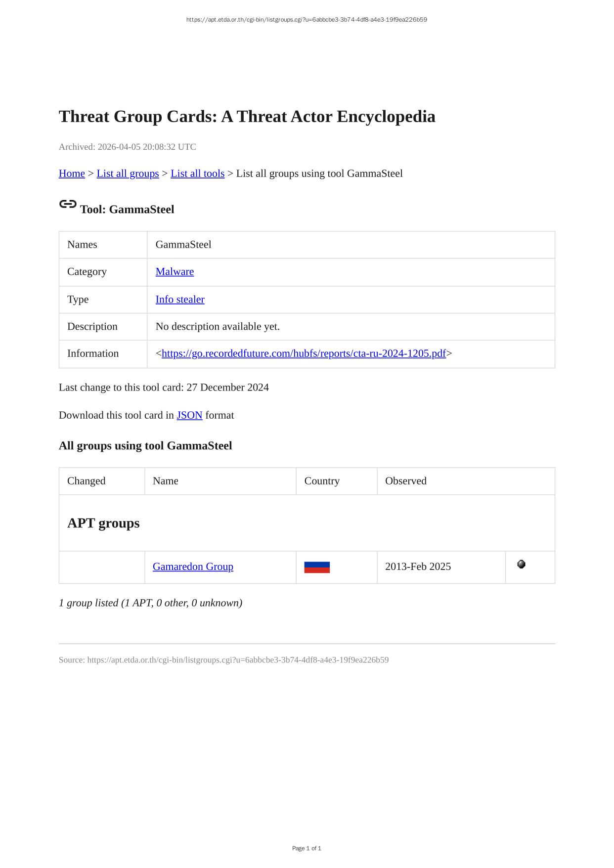Click the 2013-Feb 2025 observed cell
The height and width of the screenshot is (868, 614).
point(418,567)
